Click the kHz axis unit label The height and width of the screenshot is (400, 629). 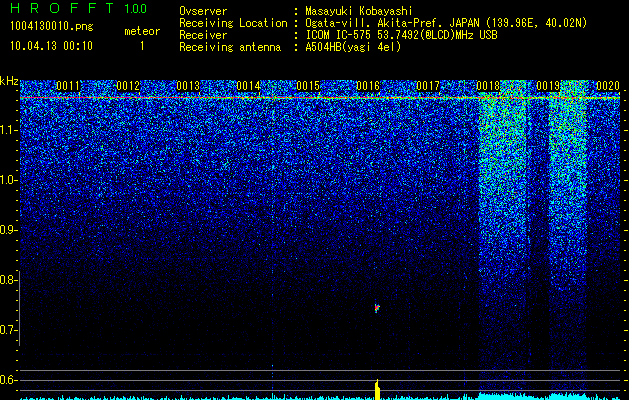(x=9, y=81)
